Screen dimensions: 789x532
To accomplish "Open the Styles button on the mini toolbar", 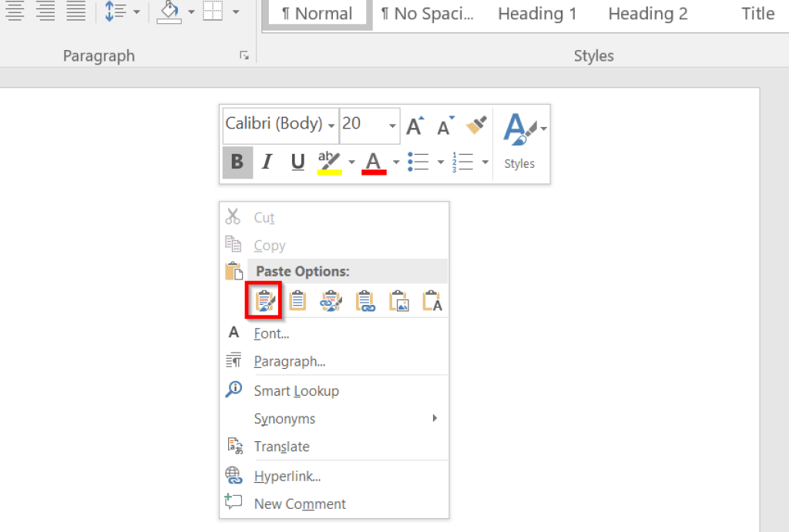I will [519, 142].
